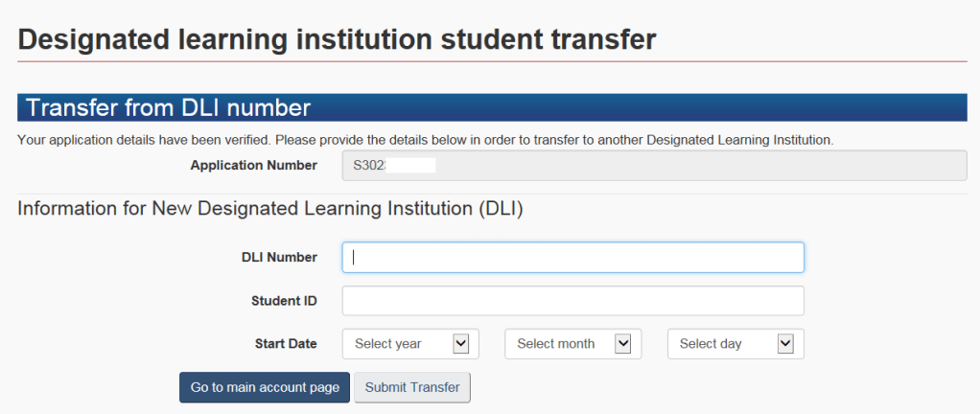Click the application details verified message
Screen dimensions: 980x414
426,140
